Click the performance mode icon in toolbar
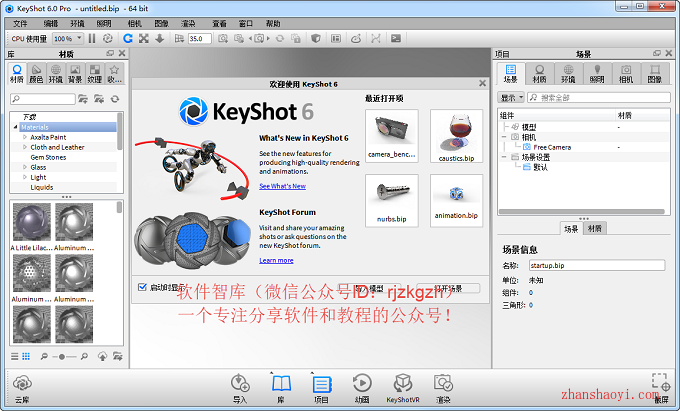This screenshot has height=411, width=680. pyautogui.click(x=108, y=39)
